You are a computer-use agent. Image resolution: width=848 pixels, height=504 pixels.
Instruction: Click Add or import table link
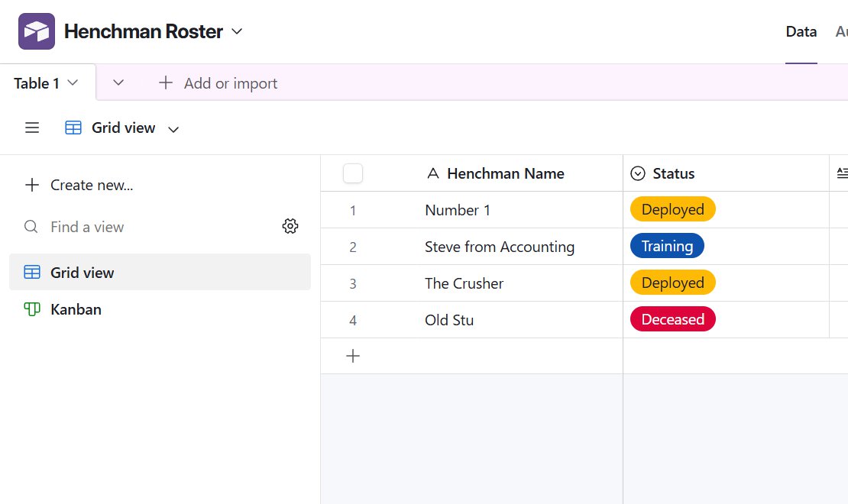[x=230, y=83]
